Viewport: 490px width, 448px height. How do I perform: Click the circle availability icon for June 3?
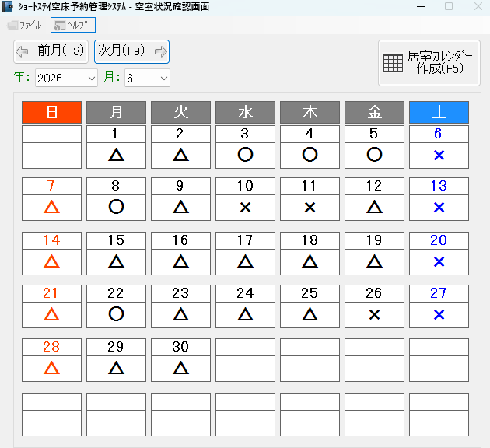click(x=245, y=155)
